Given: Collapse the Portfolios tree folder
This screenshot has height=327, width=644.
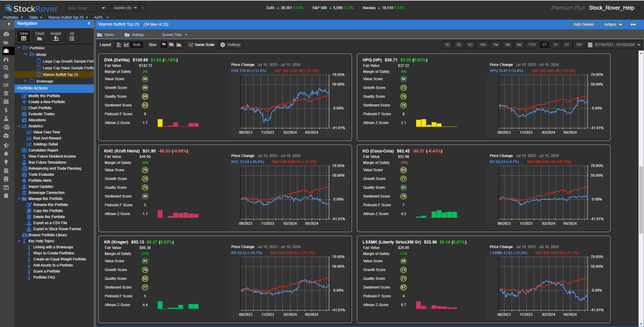Looking at the screenshot, I should point(19,48).
